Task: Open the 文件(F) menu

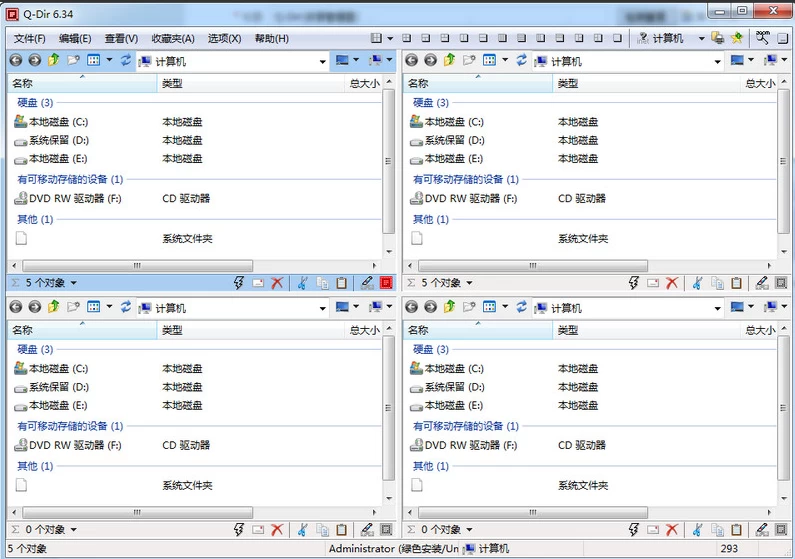Action: 30,38
